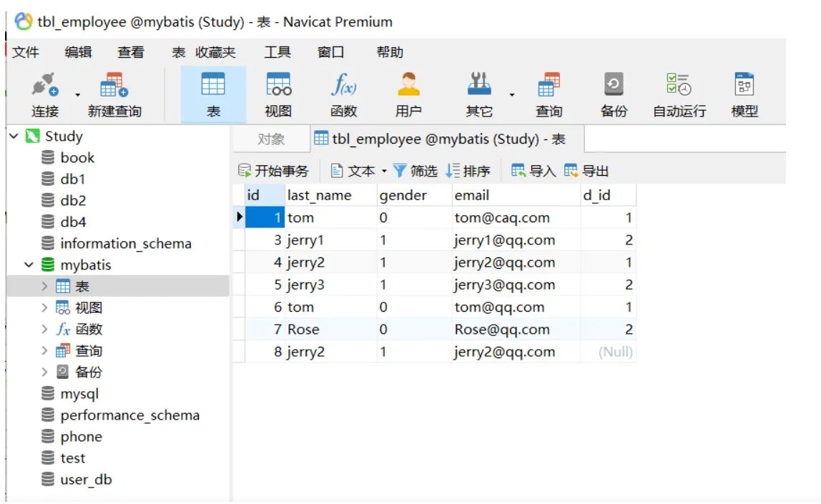Select the jerry1 last_name cell
The height and width of the screenshot is (504, 821).
[x=330, y=240]
